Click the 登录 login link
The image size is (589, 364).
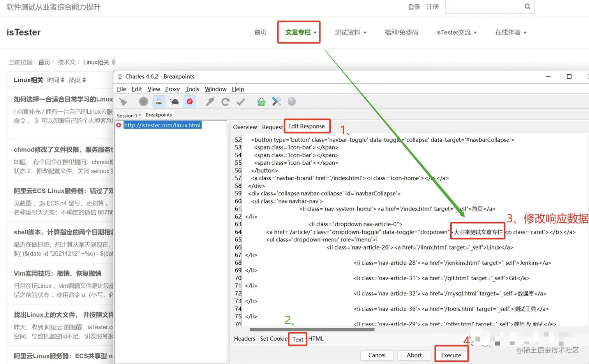pyautogui.click(x=414, y=7)
